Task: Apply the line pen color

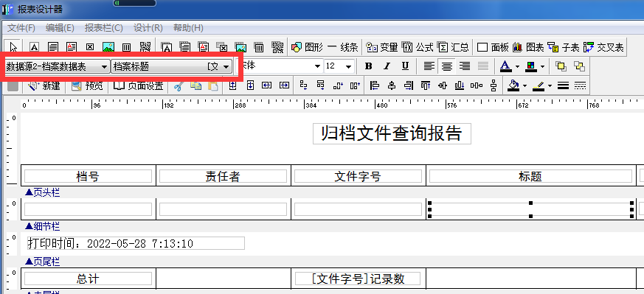Action: pyautogui.click(x=539, y=85)
